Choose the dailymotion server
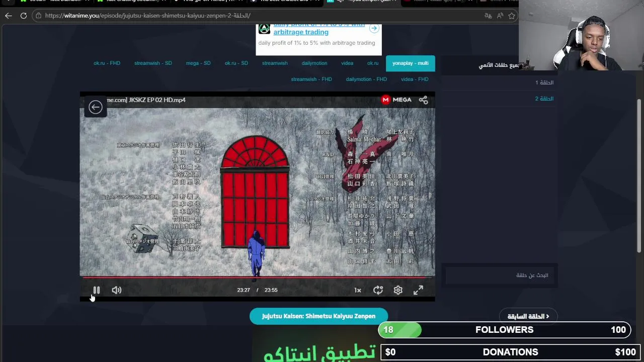Image resolution: width=644 pixels, height=362 pixels. click(x=314, y=63)
